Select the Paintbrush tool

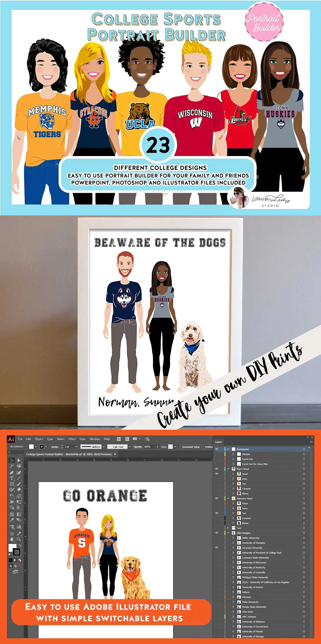(19, 484)
